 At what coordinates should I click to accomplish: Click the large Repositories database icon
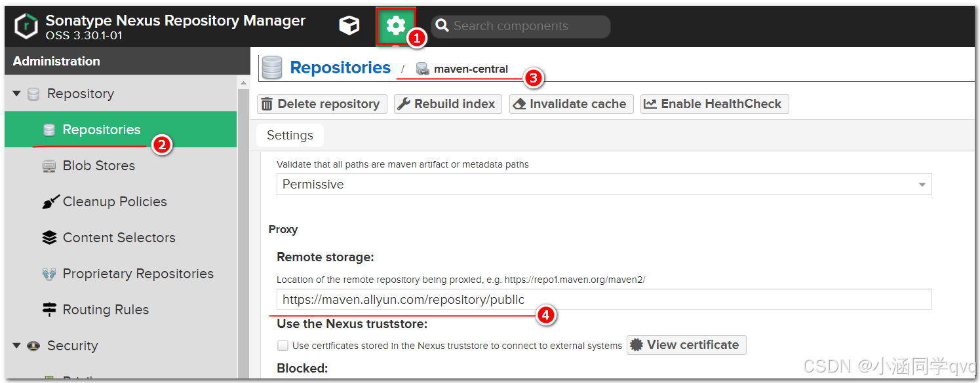271,67
